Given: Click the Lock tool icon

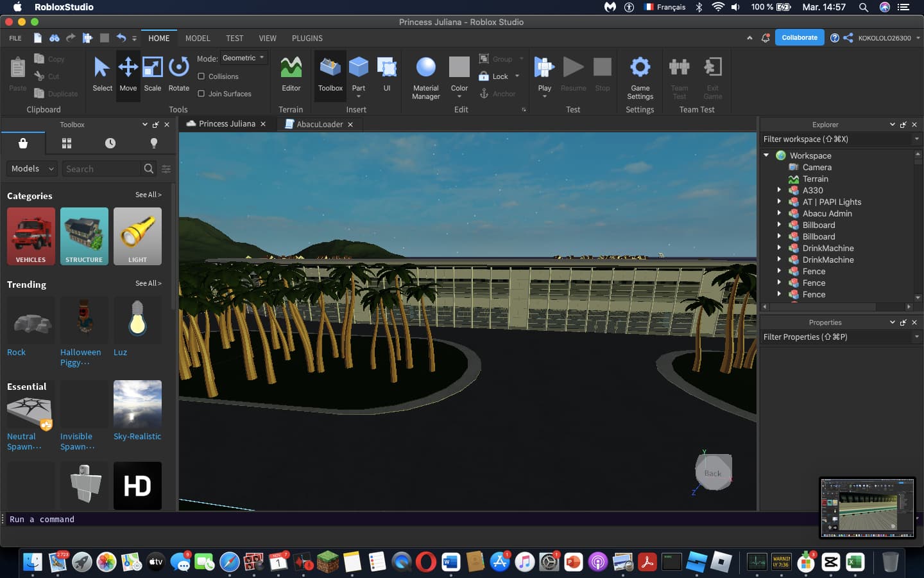Looking at the screenshot, I should [x=484, y=76].
